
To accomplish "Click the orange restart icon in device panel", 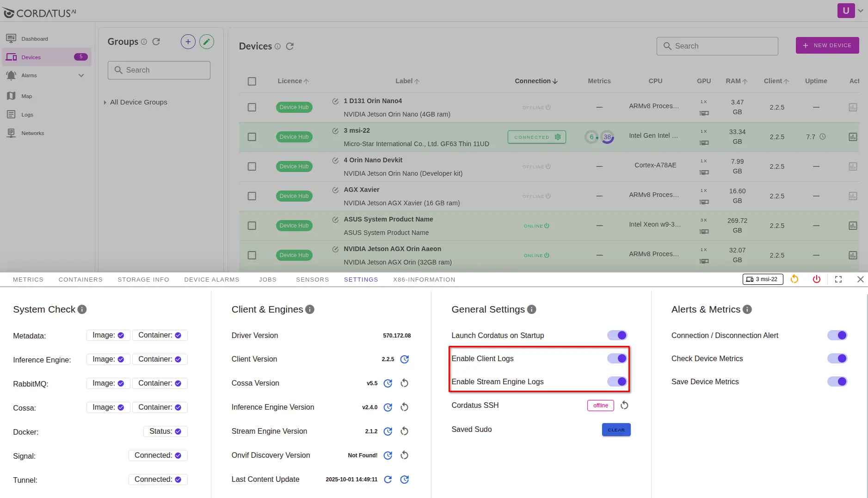I will pos(794,279).
